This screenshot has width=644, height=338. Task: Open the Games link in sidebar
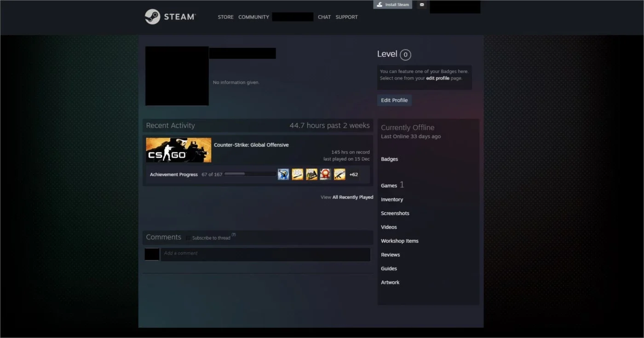click(389, 186)
